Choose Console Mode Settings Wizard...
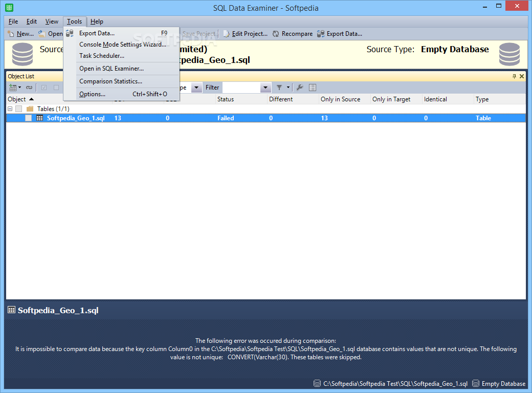 tap(121, 45)
